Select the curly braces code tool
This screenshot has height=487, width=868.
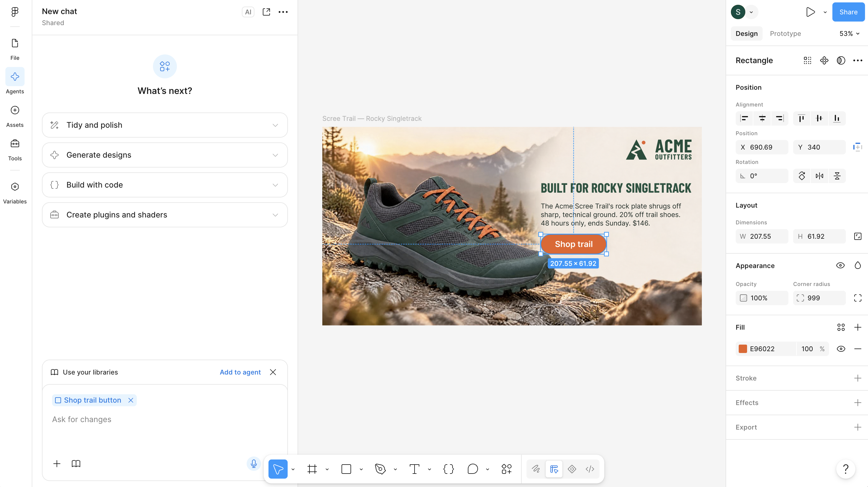pyautogui.click(x=448, y=469)
